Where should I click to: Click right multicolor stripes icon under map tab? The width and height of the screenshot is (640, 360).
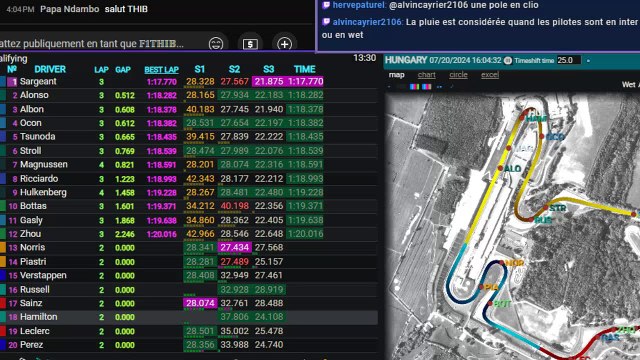427,87
